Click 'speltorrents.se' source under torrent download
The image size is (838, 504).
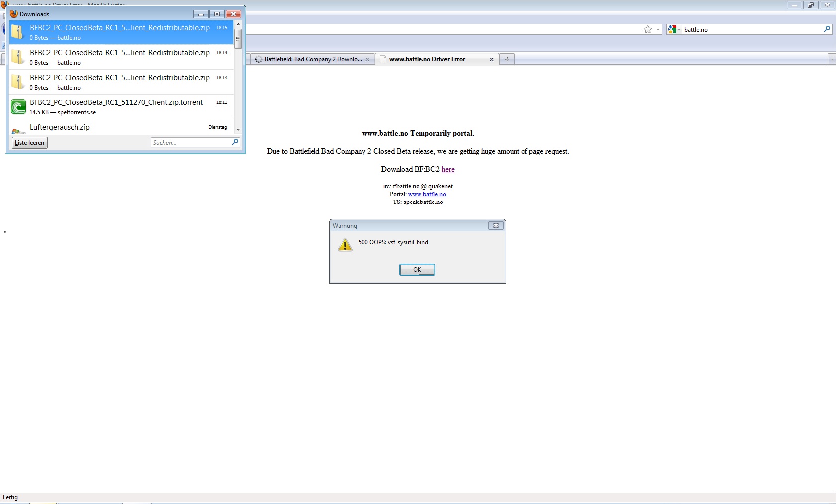pos(77,112)
